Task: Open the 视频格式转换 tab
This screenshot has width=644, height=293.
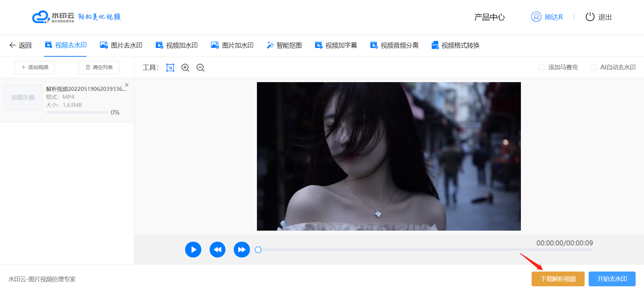Action: [455, 45]
